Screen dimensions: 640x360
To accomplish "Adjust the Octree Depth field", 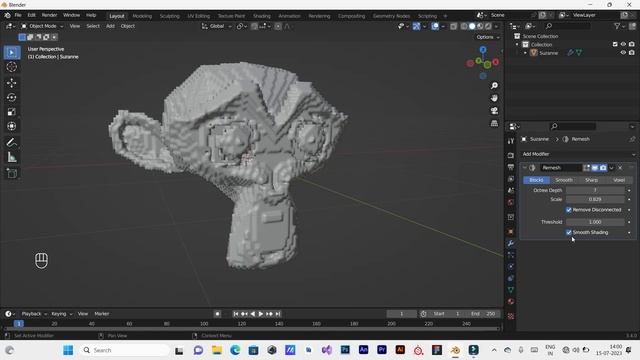I will click(595, 190).
